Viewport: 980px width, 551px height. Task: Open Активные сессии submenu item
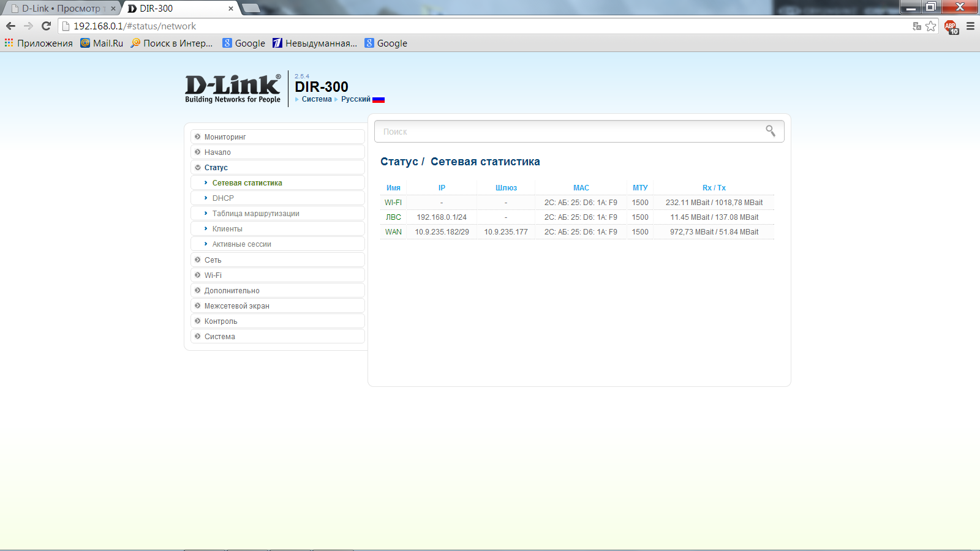(278, 244)
